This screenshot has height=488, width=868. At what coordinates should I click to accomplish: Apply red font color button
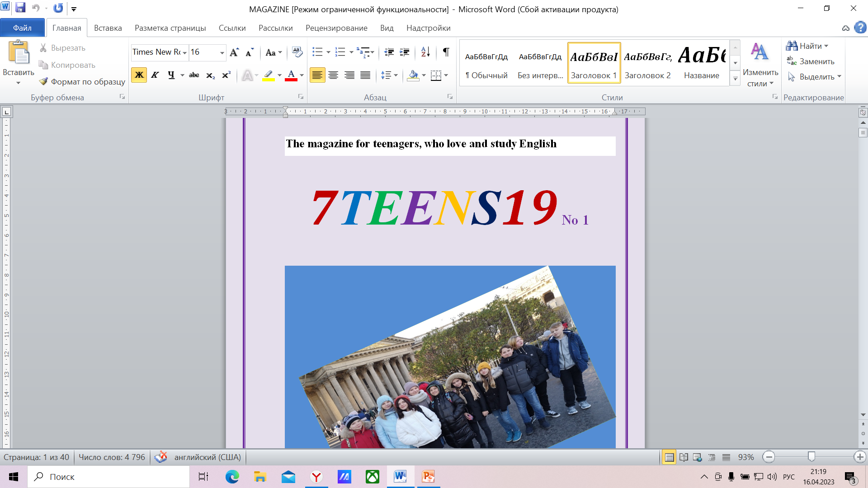coord(291,75)
